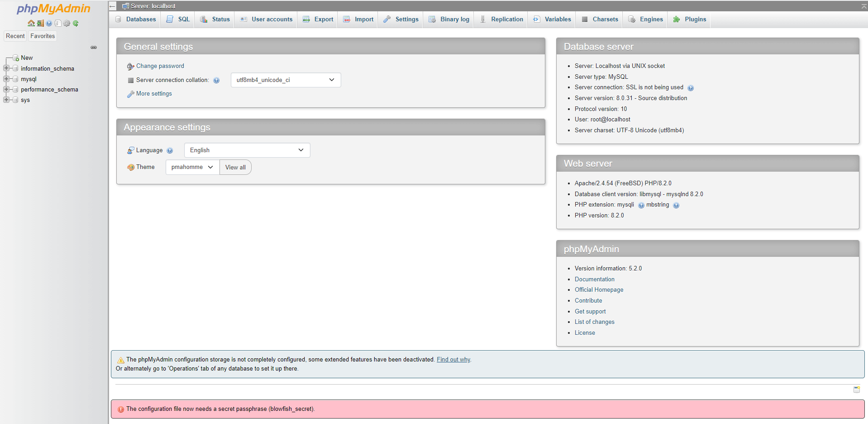This screenshot has width=868, height=424.
Task: Switch to the Favorites panel
Action: coord(42,36)
